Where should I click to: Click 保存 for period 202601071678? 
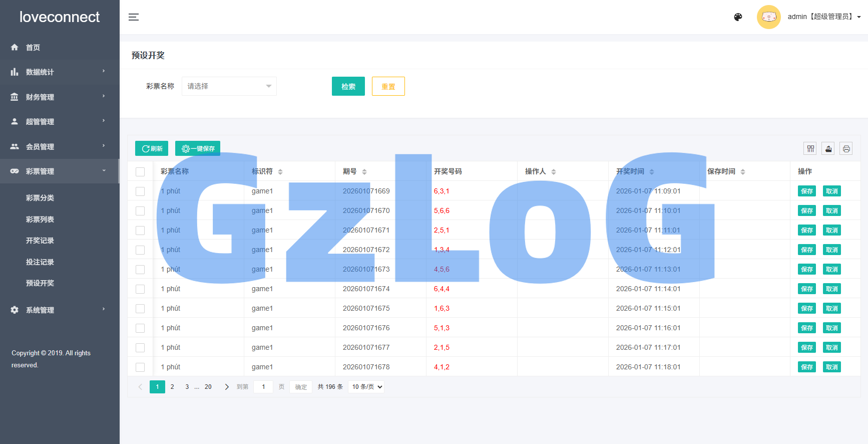806,367
